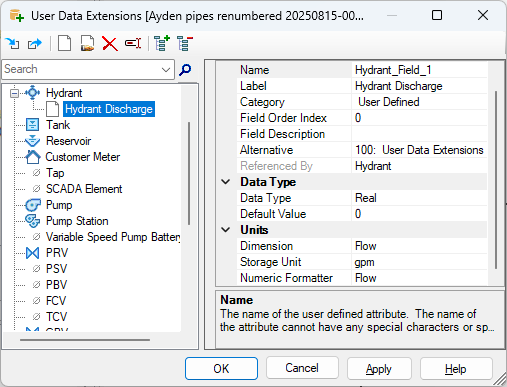Click the Add Field page icon
The width and height of the screenshot is (507, 387).
(x=64, y=43)
